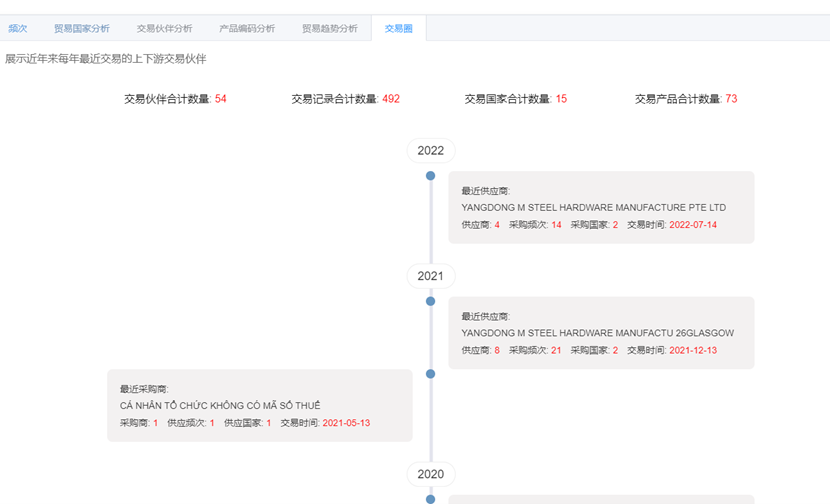Open the 交易伙伴分析 tab

[164, 29]
